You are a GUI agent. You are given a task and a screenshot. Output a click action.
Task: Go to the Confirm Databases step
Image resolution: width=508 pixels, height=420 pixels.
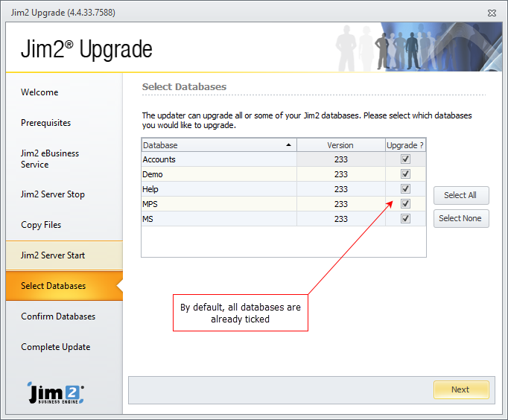click(58, 316)
